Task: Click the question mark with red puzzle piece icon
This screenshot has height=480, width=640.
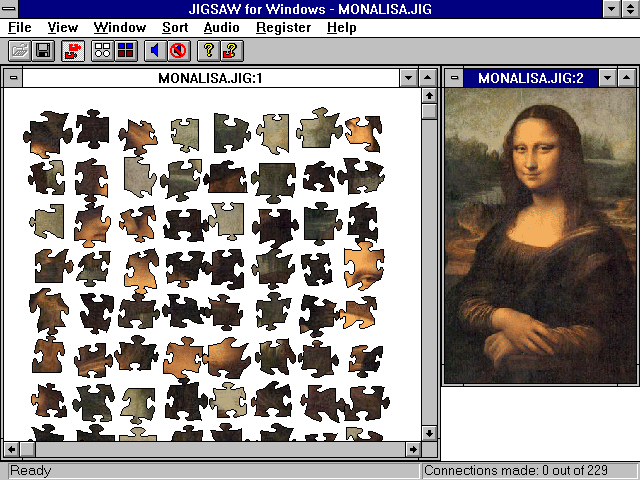Action: pos(232,51)
